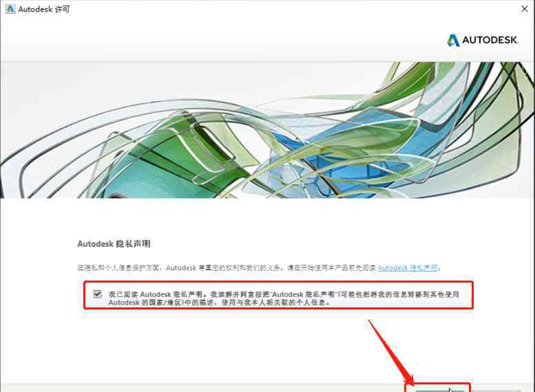Click the AUTODESK logo in header

(483, 40)
